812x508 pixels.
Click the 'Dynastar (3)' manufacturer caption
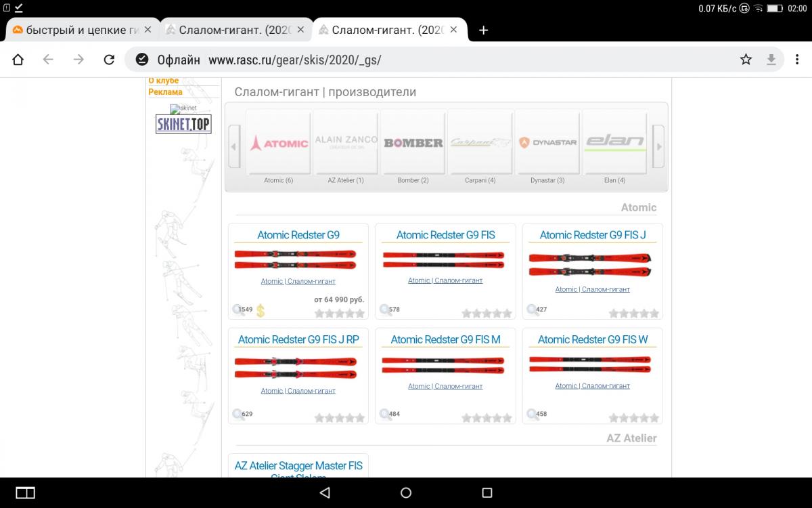547,180
